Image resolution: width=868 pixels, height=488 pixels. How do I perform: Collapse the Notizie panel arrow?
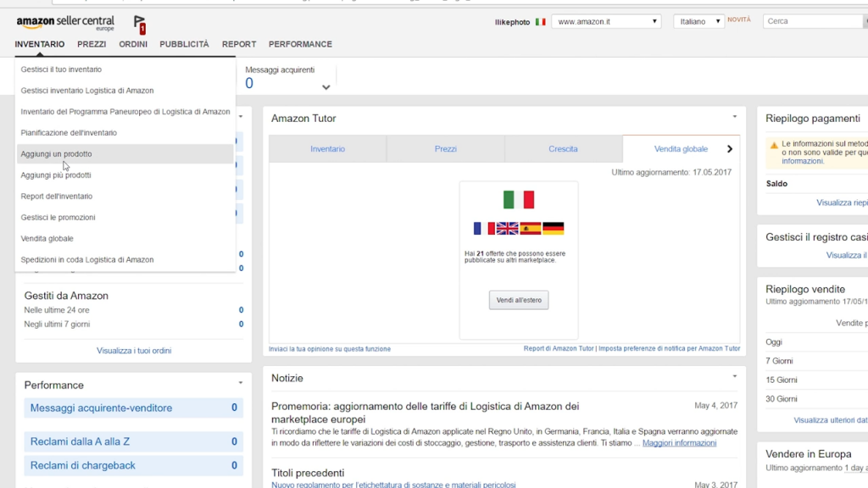[735, 376]
